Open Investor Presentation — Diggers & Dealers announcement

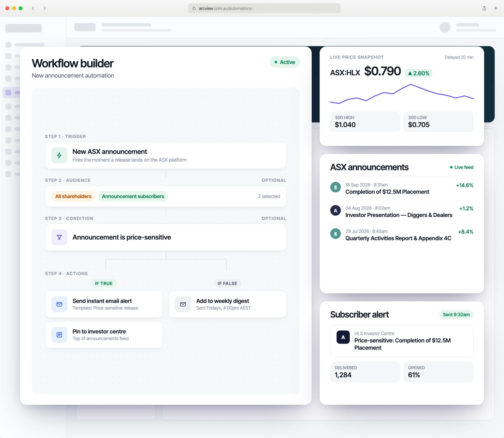[x=402, y=212]
